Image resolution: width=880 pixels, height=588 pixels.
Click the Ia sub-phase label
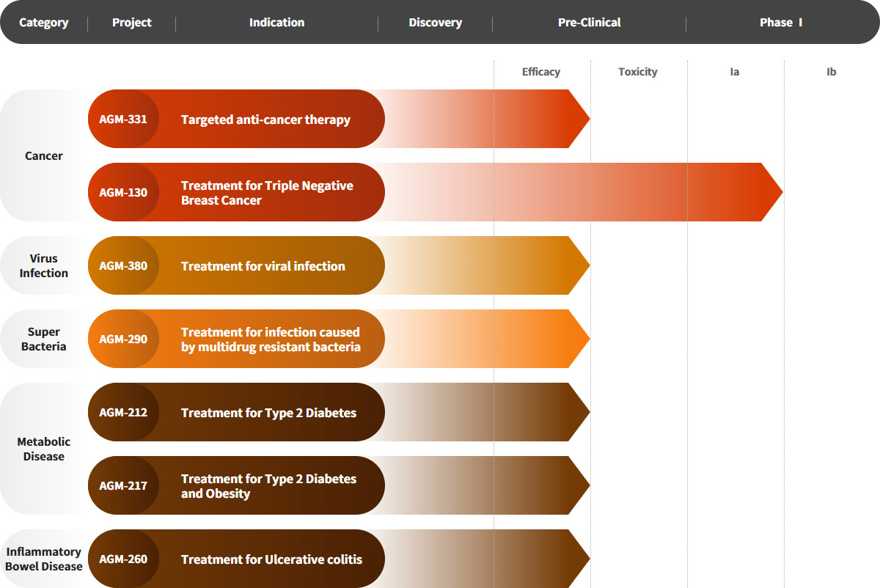click(x=734, y=72)
